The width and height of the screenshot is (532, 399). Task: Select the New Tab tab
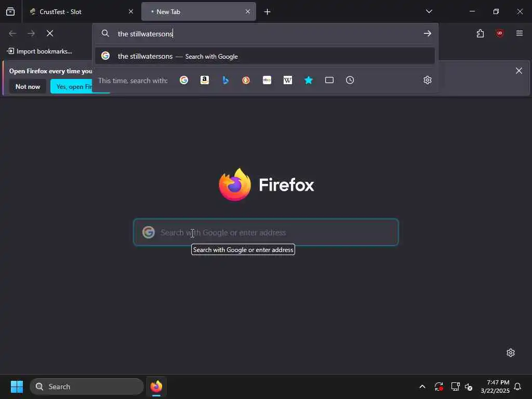click(x=198, y=11)
